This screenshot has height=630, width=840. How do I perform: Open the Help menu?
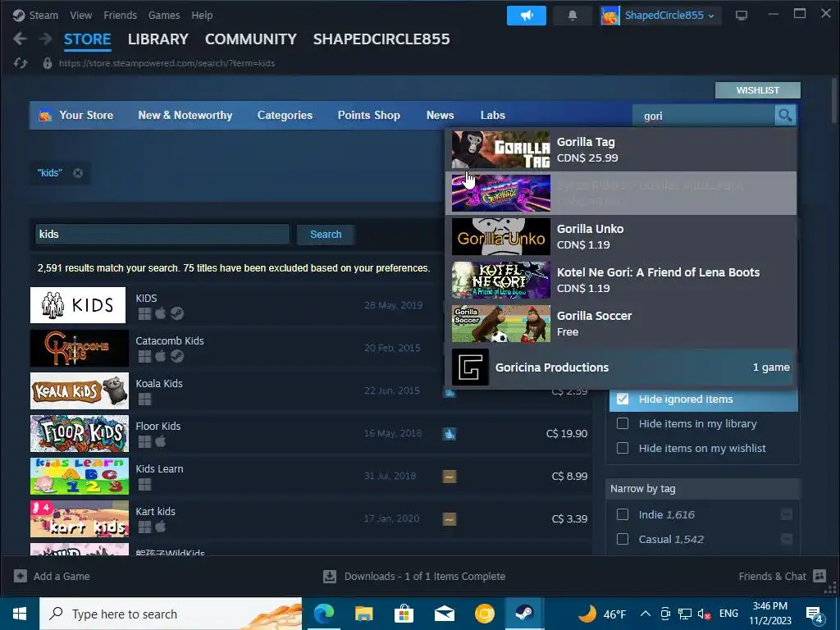[x=202, y=16]
